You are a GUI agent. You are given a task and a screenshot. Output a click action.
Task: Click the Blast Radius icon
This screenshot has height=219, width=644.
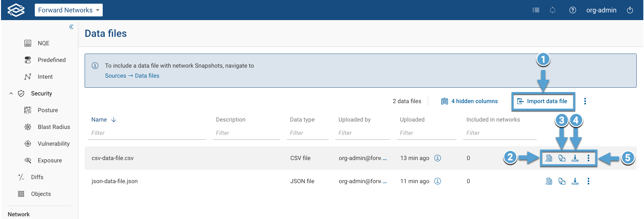[28, 127]
